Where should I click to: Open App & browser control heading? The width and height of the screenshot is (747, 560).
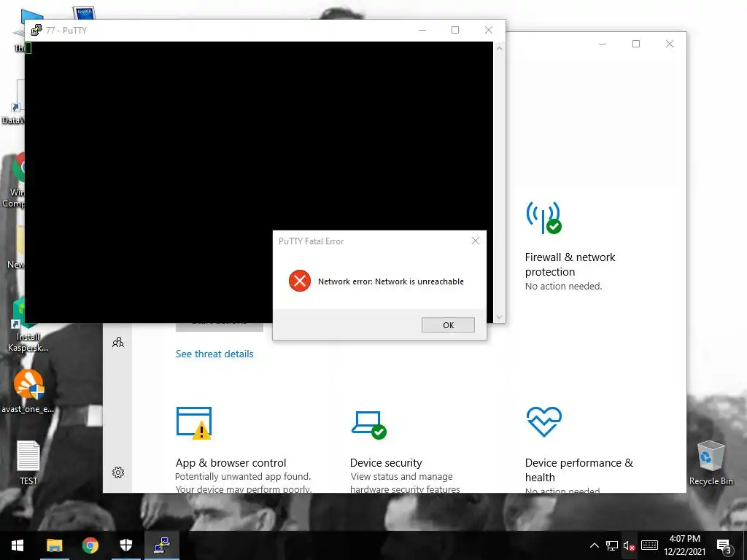coord(231,463)
